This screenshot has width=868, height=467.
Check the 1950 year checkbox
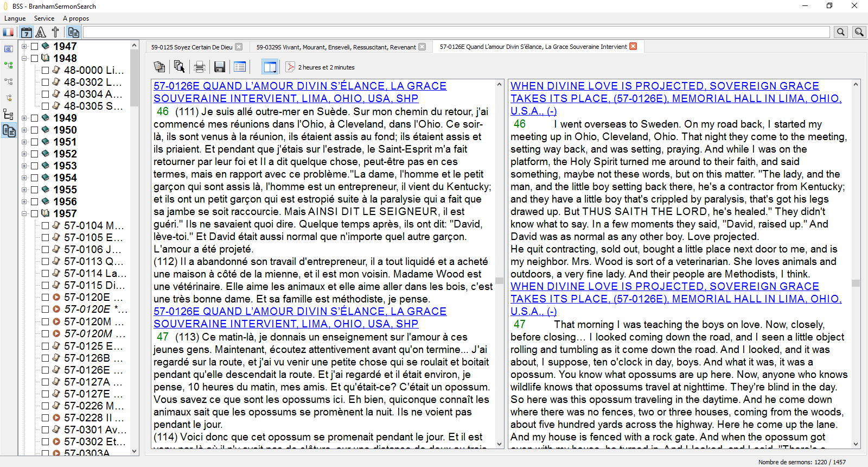(34, 130)
